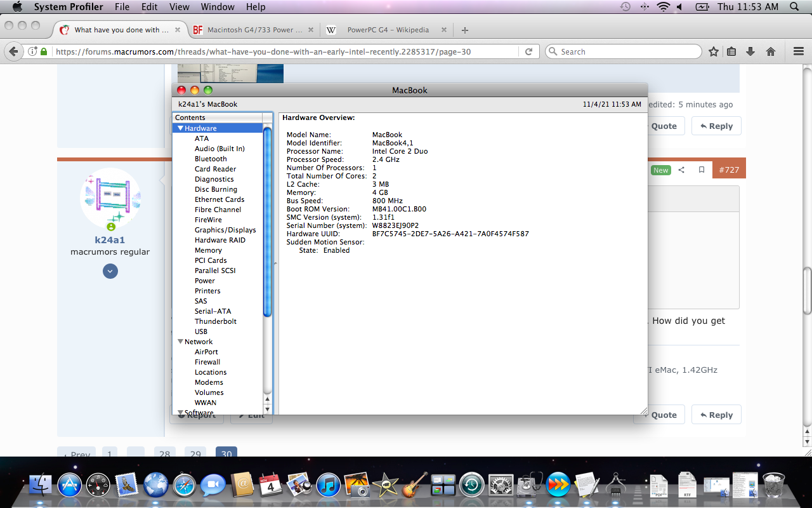Open the Trash in the Dock
The width and height of the screenshot is (812, 508).
tap(774, 485)
